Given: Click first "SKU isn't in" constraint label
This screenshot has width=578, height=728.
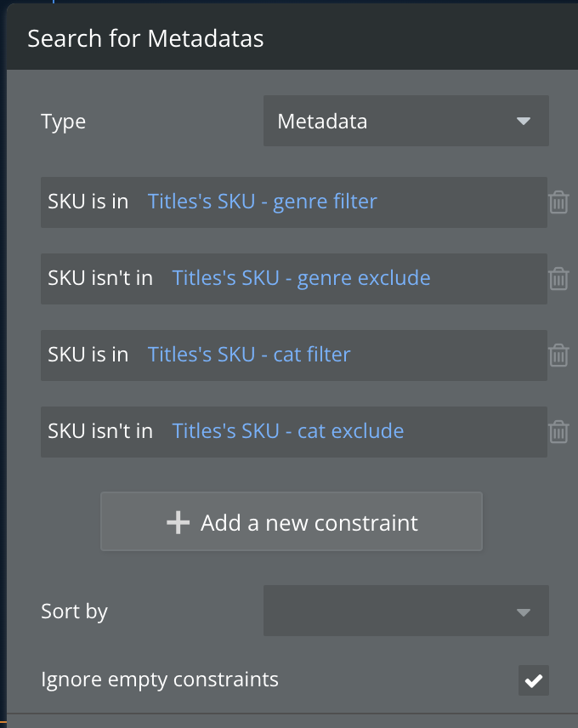Looking at the screenshot, I should (x=100, y=278).
